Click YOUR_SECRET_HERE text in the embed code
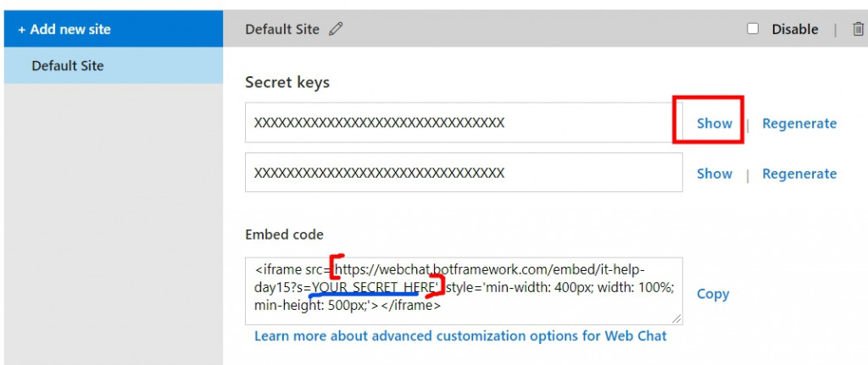This screenshot has height=365, width=868. point(376,287)
